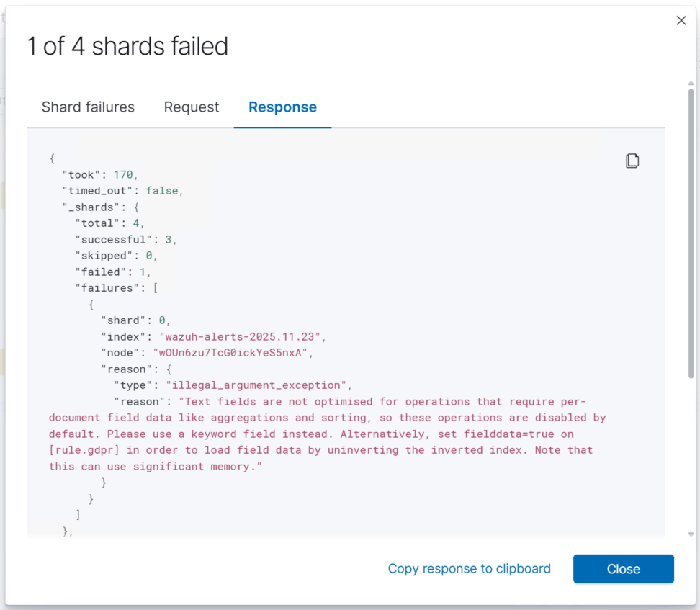Click the scroll up arrow of the scrollbar

691,84
